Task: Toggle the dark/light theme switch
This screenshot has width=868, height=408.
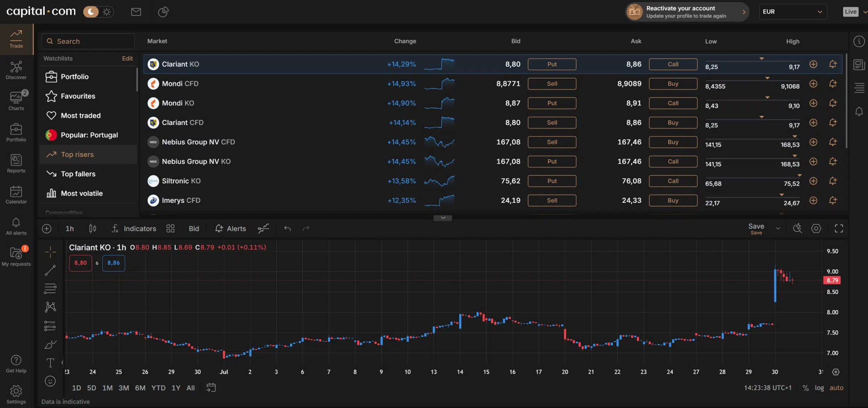Action: pyautogui.click(x=98, y=12)
